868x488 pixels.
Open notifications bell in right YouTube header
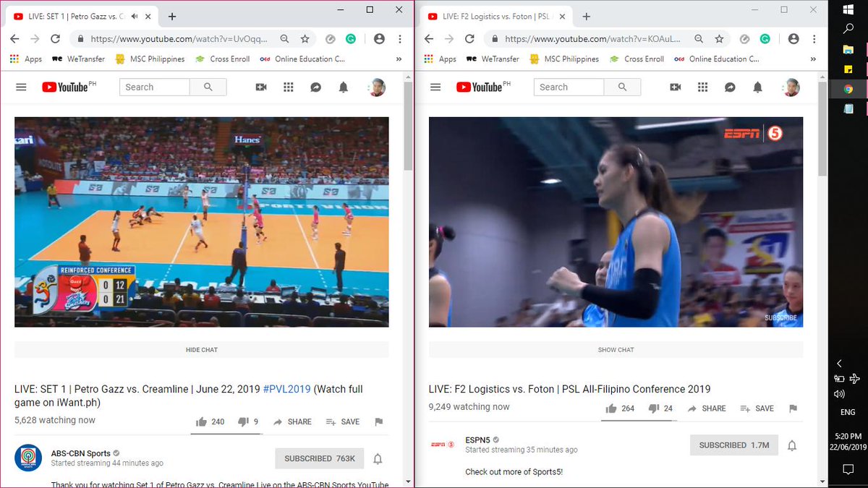[757, 87]
